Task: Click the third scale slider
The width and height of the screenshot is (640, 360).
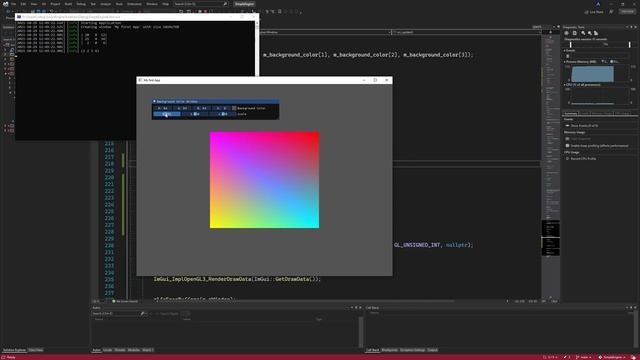Action: 223,114
